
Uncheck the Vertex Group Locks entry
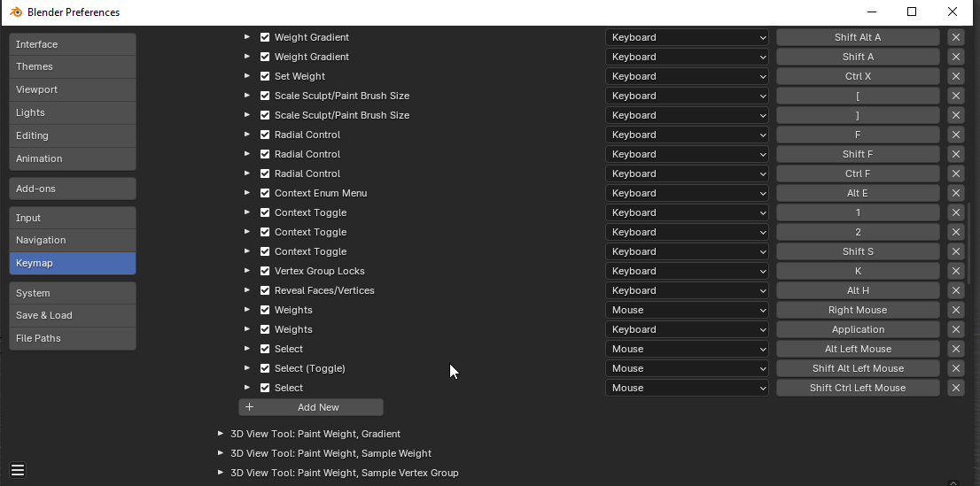265,271
